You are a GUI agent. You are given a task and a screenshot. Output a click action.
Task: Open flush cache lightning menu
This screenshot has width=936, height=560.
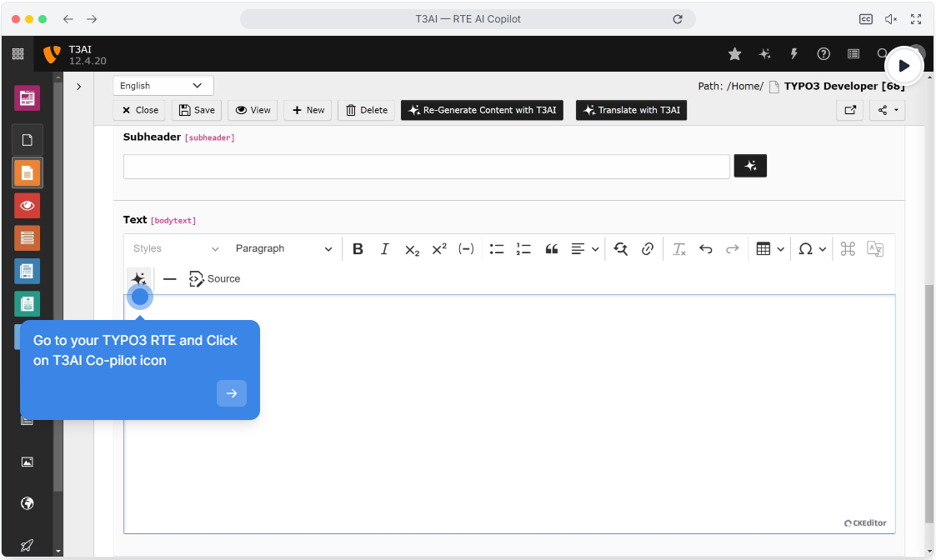tap(794, 54)
